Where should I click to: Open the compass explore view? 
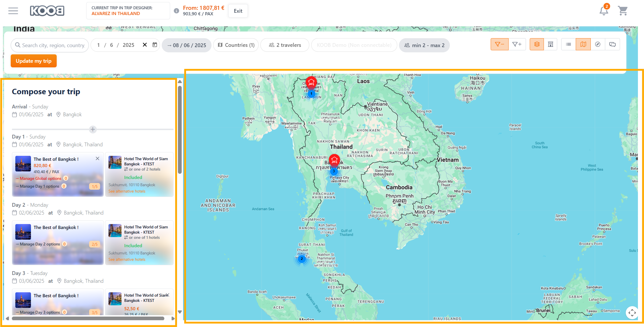click(598, 45)
